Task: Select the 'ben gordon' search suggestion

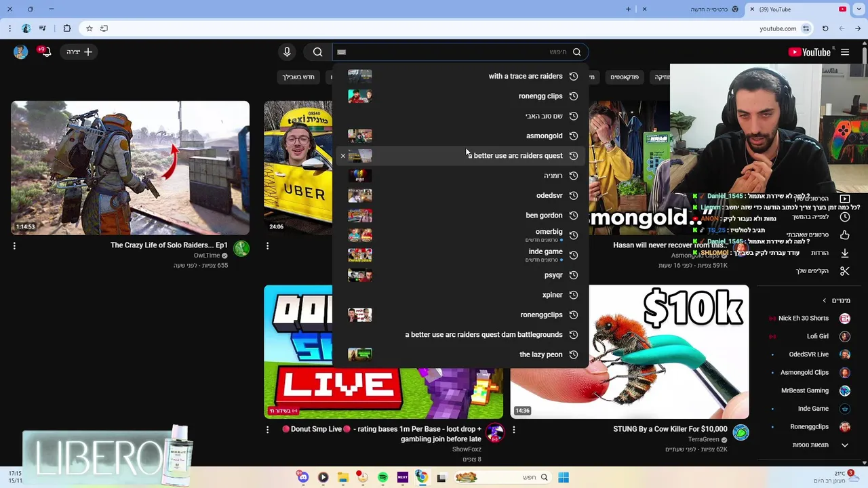Action: (461, 216)
